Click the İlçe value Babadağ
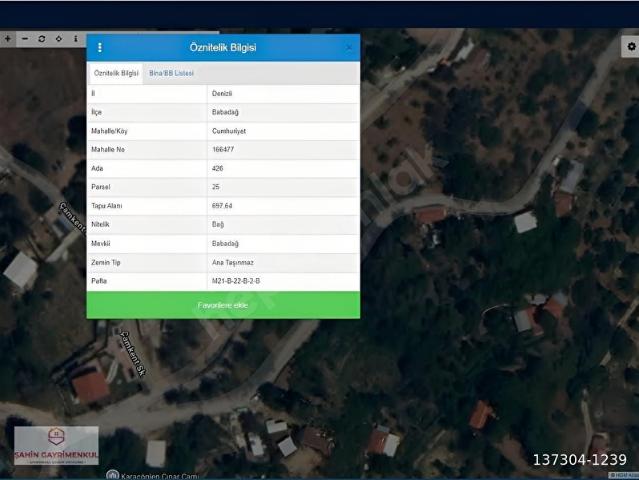This screenshot has width=639, height=480. point(225,112)
